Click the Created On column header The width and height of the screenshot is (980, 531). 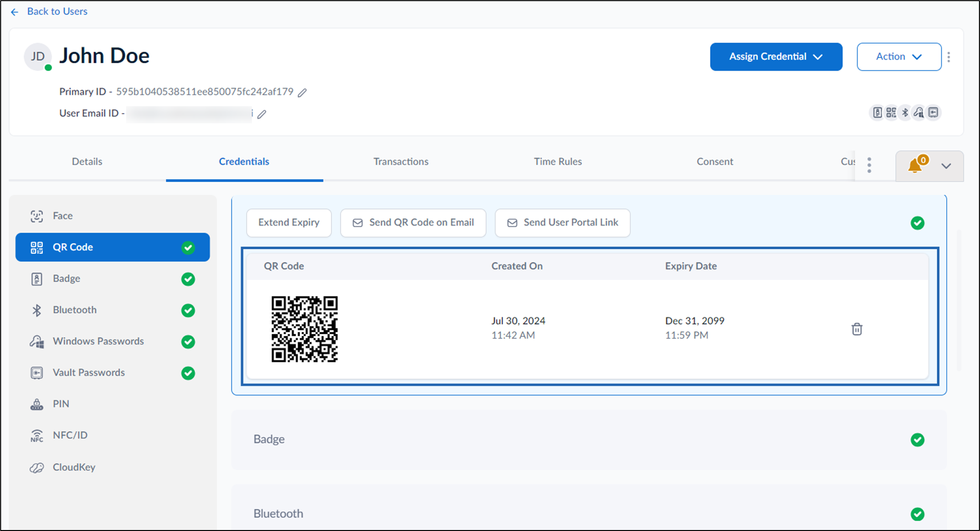tap(517, 266)
